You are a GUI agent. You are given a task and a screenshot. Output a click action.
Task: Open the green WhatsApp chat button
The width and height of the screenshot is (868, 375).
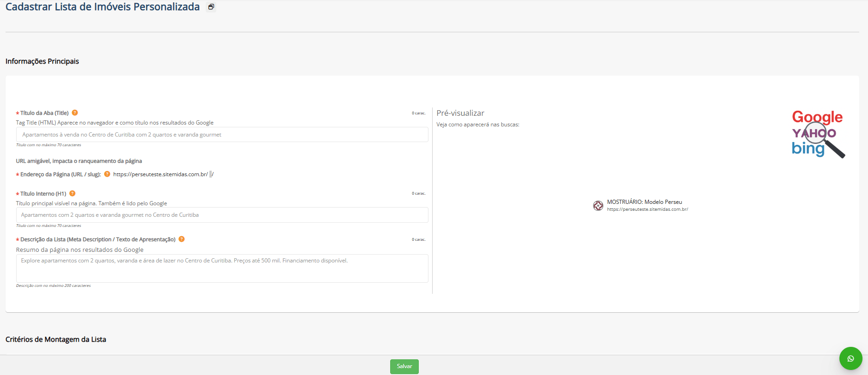pyautogui.click(x=850, y=358)
